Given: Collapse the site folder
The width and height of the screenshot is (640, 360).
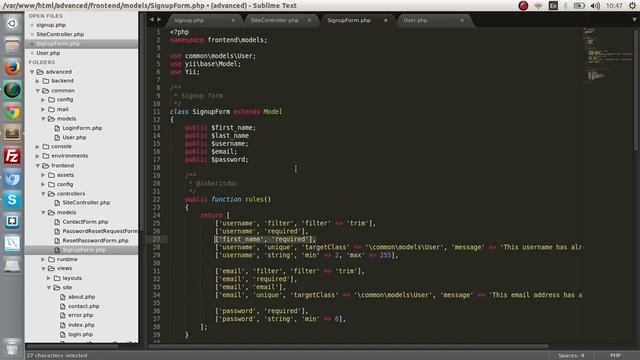Looking at the screenshot, I should coord(49,288).
